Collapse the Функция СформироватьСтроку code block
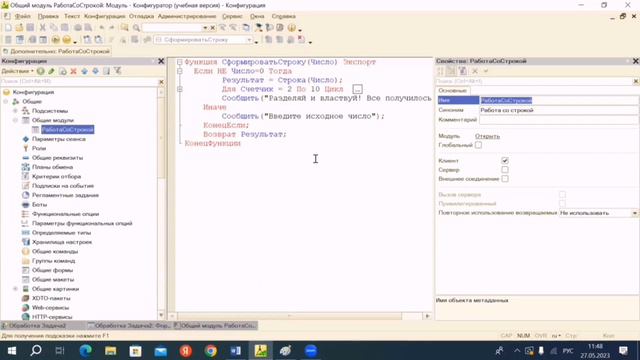Image resolution: width=640 pixels, height=360 pixels. coord(180,62)
